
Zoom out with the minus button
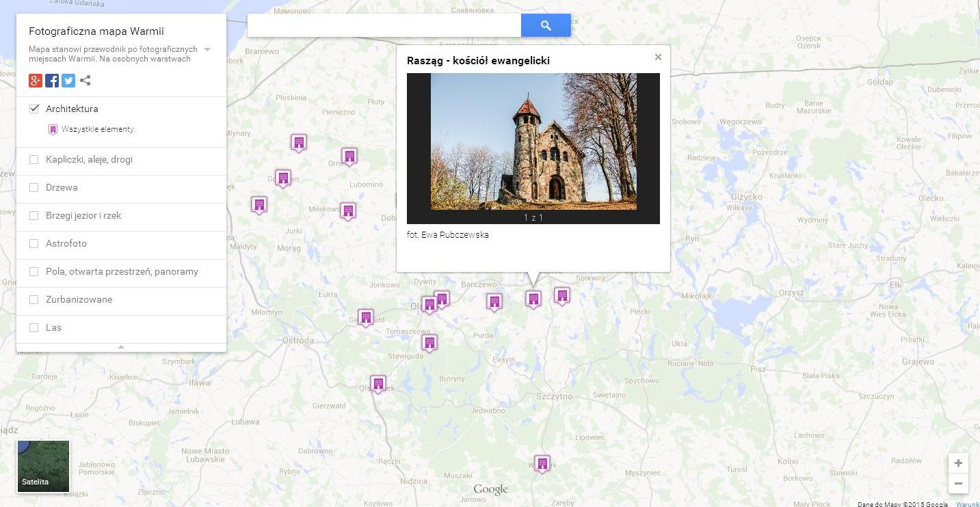(958, 484)
